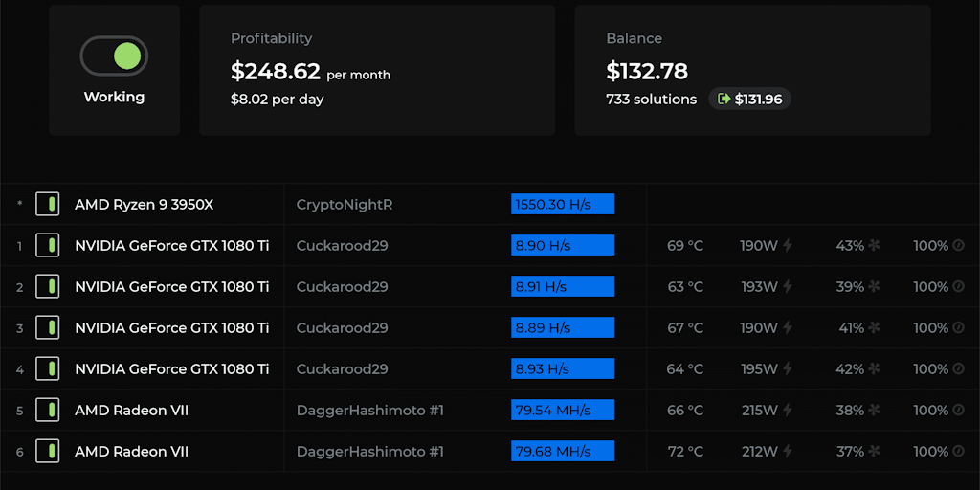Toggle device 1 GTX 1080 Ti switch
This screenshot has width=980, height=490.
[x=48, y=246]
